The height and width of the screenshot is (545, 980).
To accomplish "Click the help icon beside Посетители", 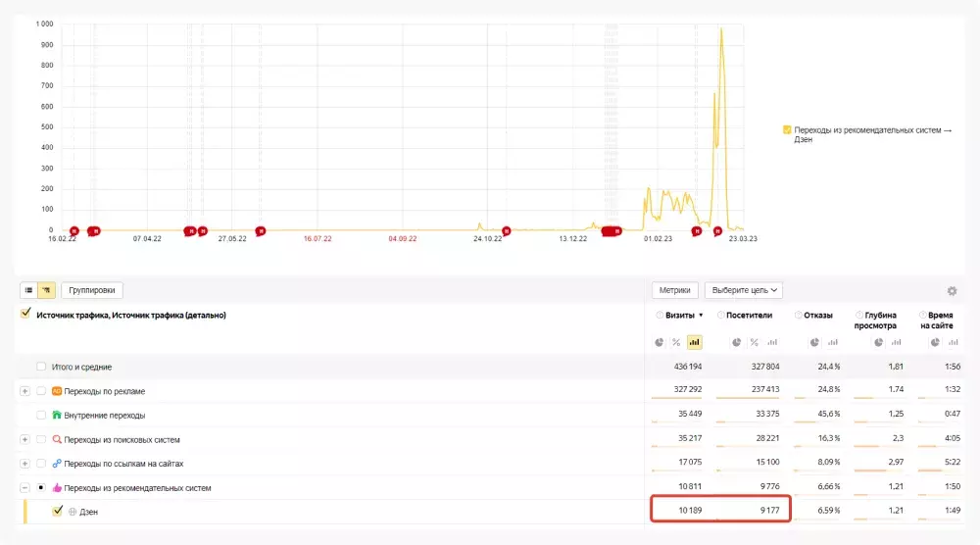I will [x=721, y=316].
